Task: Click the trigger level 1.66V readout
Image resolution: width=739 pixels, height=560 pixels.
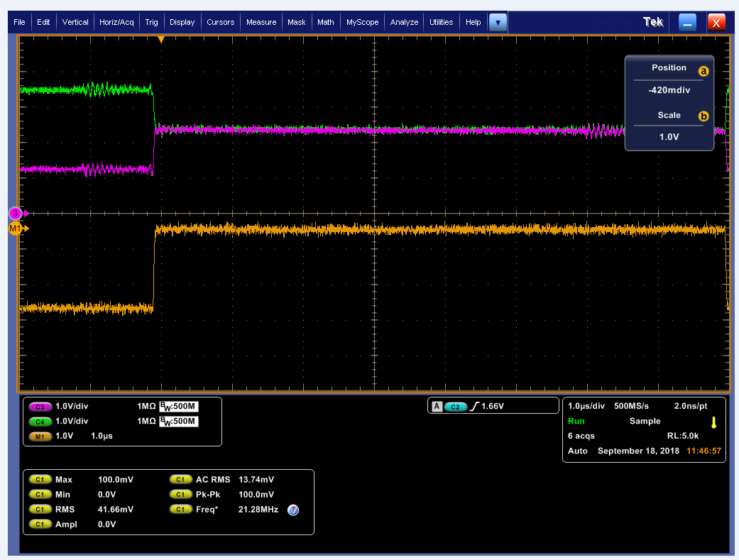Action: 493,406
